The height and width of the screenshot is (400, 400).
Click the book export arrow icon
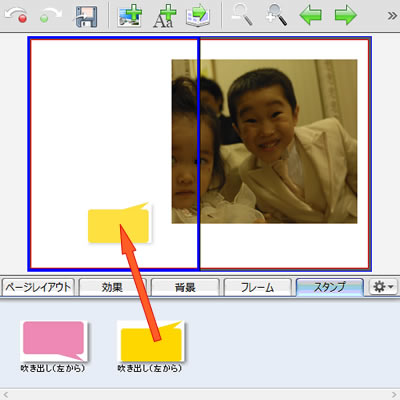pyautogui.click(x=198, y=16)
